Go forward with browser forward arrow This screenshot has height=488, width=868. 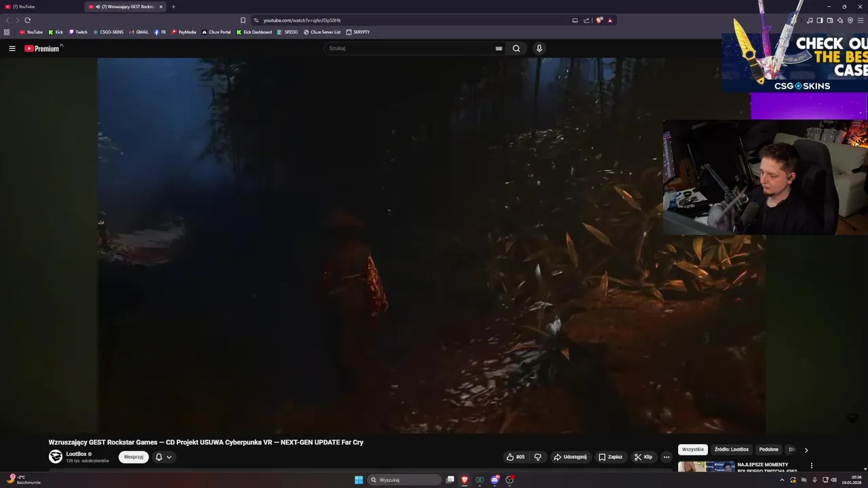[17, 20]
